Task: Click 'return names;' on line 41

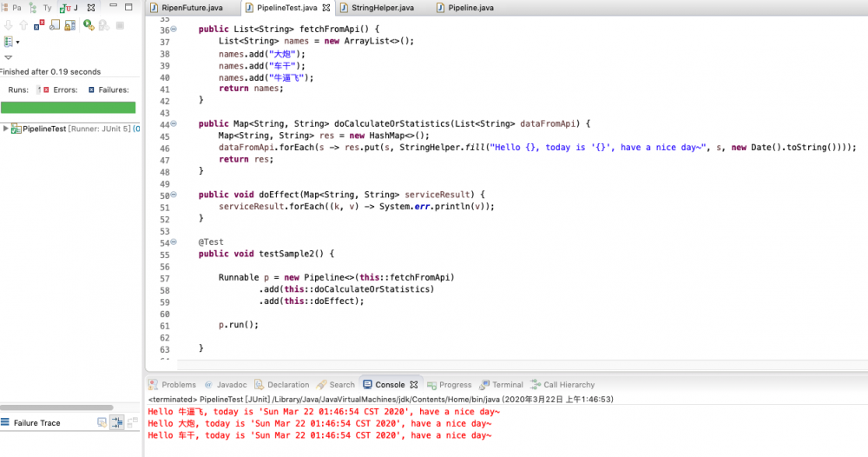Action: coord(251,89)
